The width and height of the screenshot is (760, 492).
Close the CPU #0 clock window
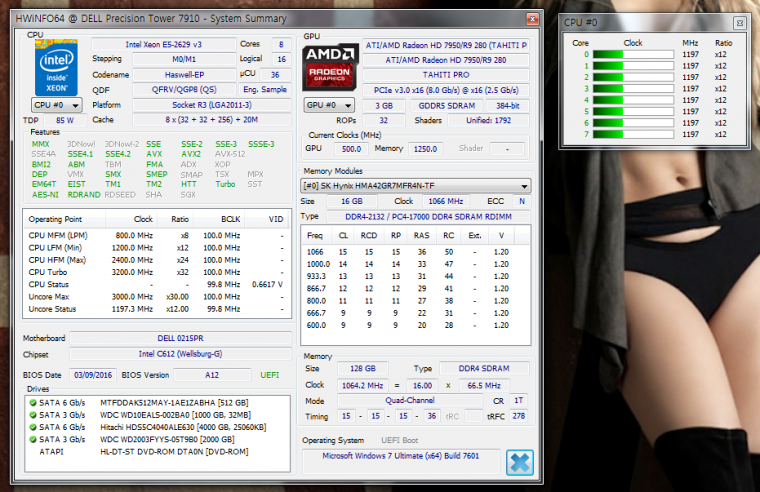[x=739, y=22]
